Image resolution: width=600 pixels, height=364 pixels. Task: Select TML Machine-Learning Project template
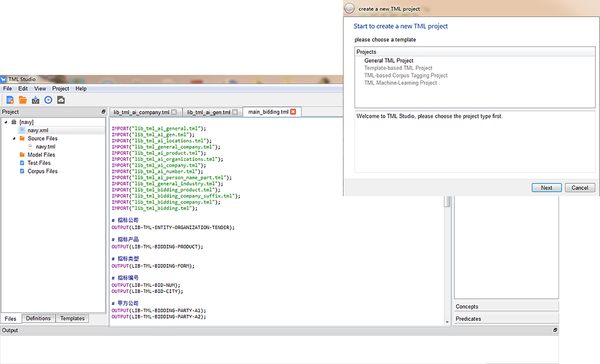pyautogui.click(x=400, y=83)
